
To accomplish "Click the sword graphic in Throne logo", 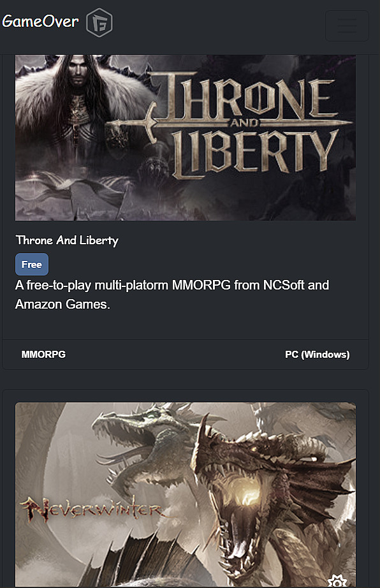I will (x=229, y=123).
